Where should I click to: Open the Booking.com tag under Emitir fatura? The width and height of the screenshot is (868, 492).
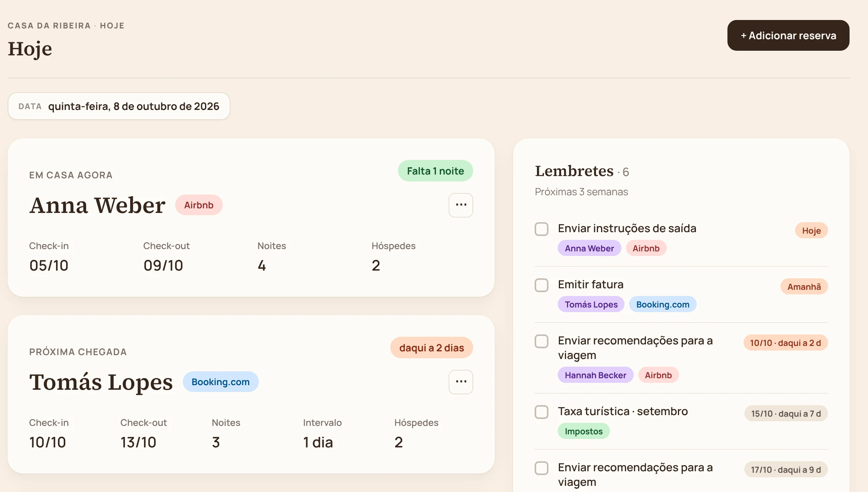pyautogui.click(x=663, y=304)
